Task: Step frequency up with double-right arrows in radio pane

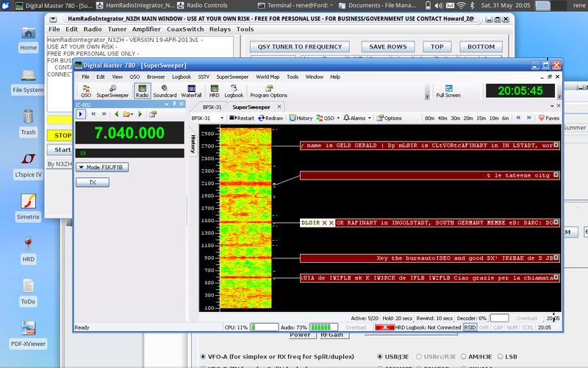Action: point(104,114)
